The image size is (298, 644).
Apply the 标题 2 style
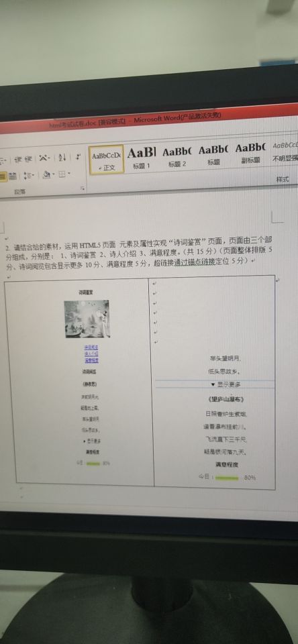(x=177, y=157)
